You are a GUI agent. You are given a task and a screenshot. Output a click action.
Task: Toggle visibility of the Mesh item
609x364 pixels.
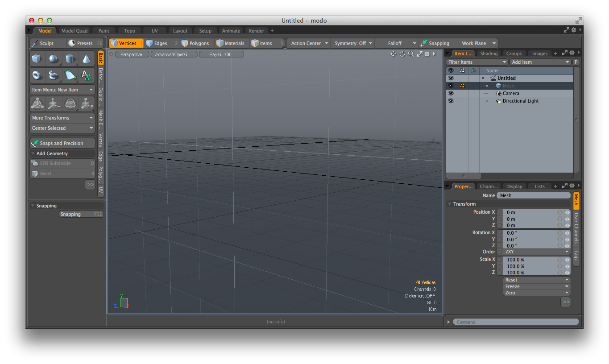coord(451,86)
